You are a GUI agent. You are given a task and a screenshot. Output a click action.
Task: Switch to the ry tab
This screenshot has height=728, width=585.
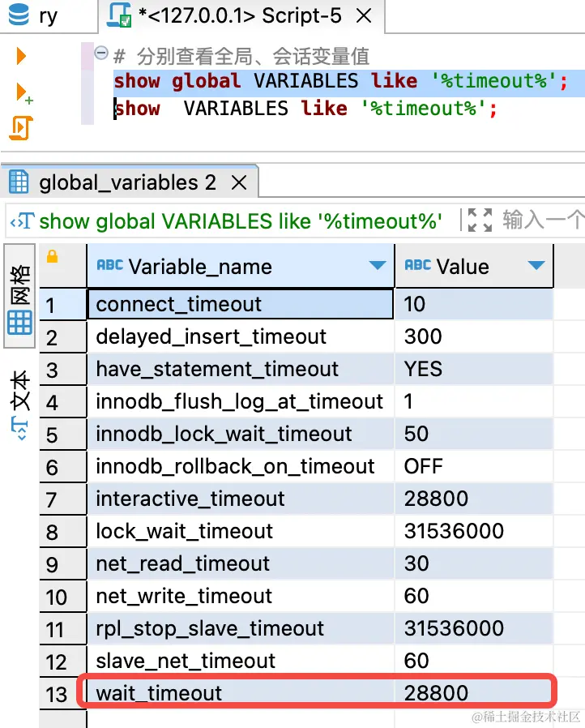coord(49,15)
